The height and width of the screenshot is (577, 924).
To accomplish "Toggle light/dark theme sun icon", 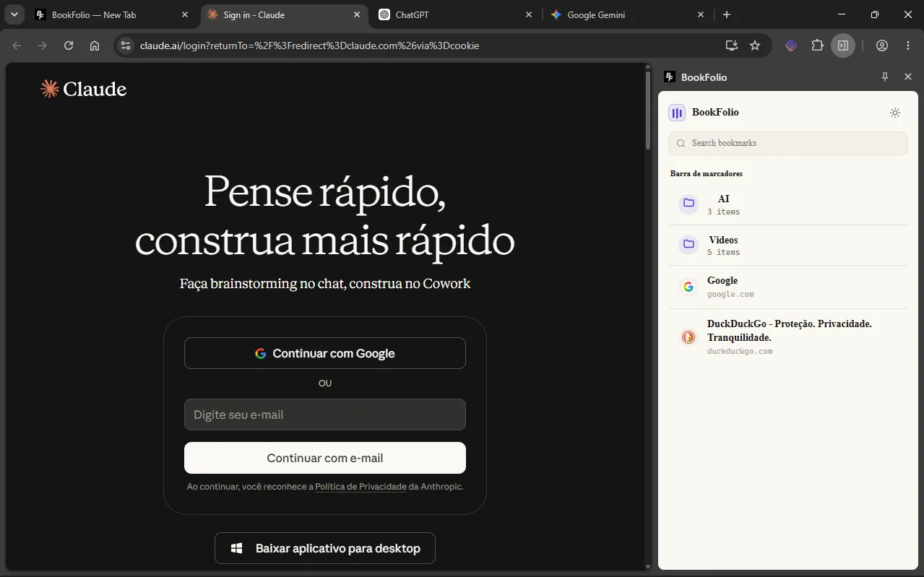I will (895, 113).
